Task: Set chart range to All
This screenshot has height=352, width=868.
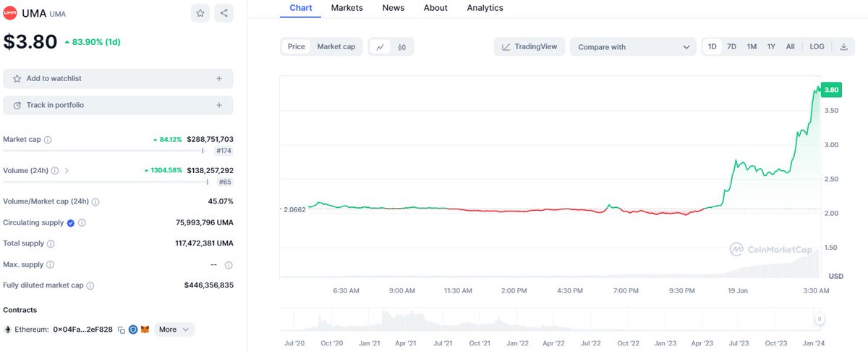Action: click(790, 46)
